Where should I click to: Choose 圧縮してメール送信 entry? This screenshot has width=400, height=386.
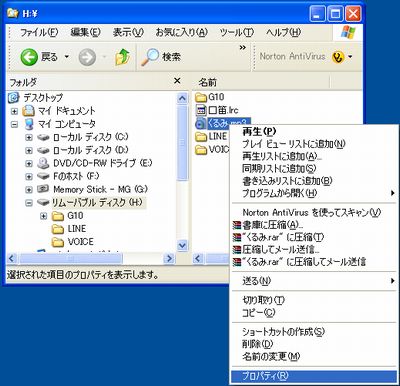[314, 249]
